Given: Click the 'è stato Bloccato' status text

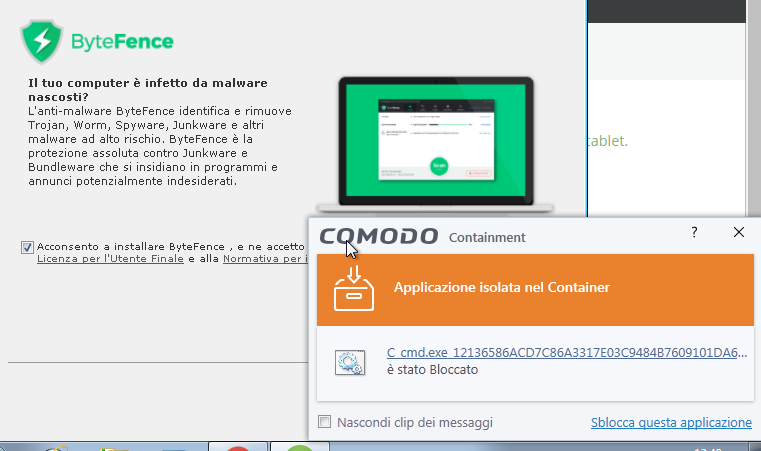Looking at the screenshot, I should [432, 370].
